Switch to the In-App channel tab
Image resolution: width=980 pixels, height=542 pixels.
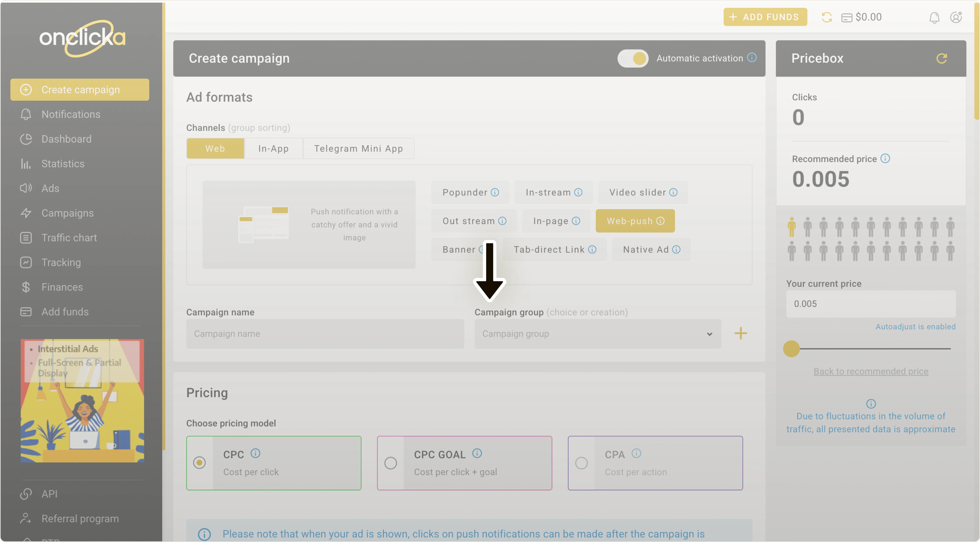[273, 149]
